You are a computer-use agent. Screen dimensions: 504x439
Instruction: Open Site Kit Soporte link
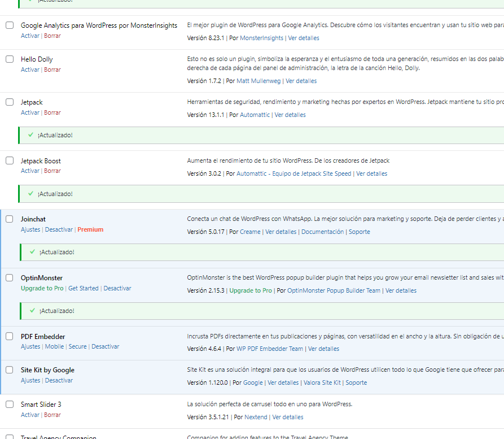click(x=356, y=383)
